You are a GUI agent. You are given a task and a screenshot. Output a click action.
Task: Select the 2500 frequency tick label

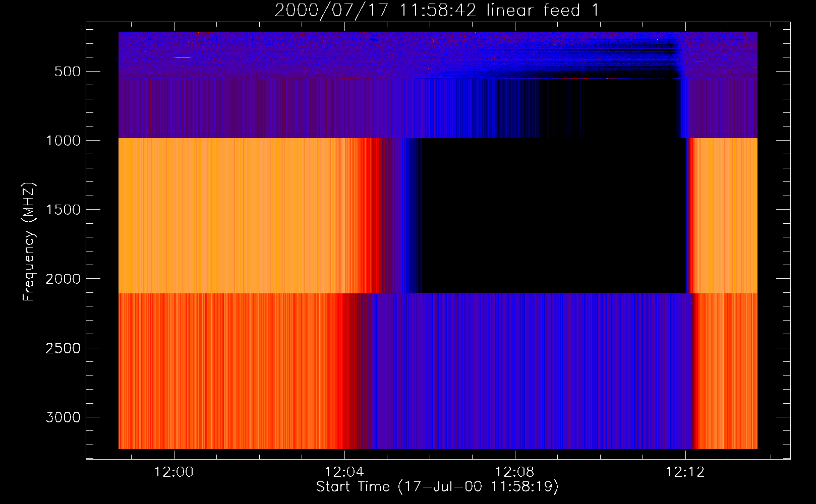pyautogui.click(x=63, y=348)
